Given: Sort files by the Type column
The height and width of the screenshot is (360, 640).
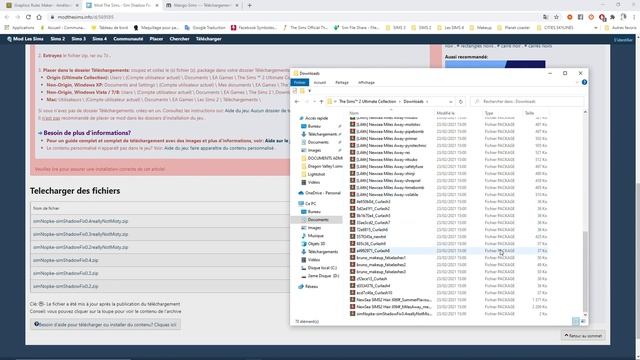Looking at the screenshot, I should pos(489,113).
